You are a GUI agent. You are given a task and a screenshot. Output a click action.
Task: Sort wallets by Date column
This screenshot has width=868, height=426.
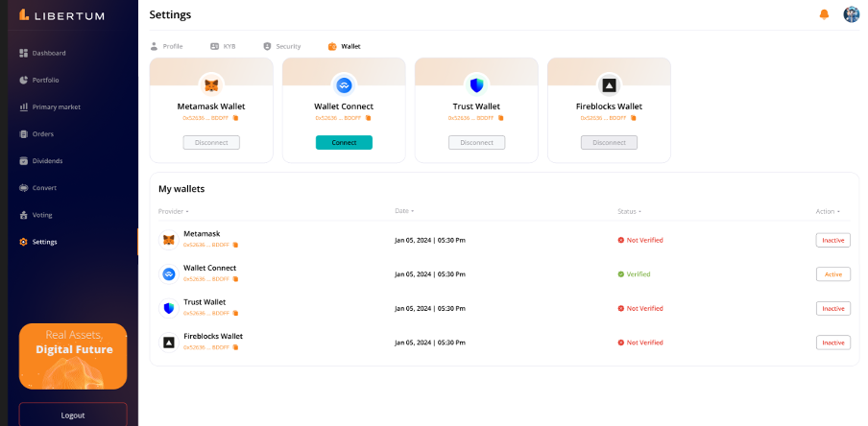click(403, 211)
